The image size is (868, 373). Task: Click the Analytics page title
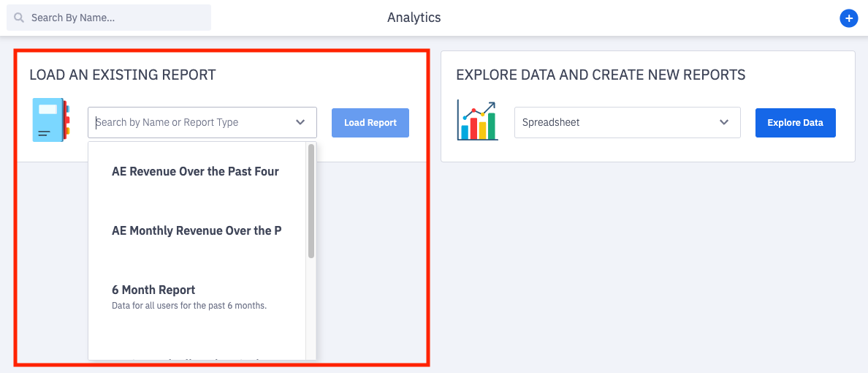tap(414, 18)
